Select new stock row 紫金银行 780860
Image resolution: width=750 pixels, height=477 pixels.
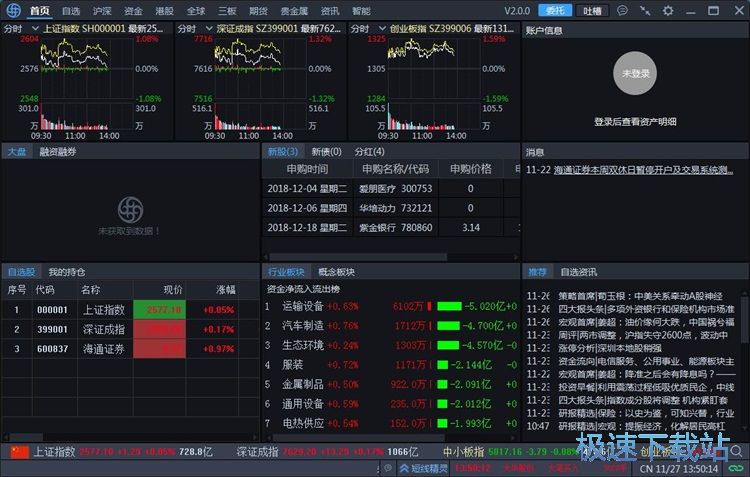pos(391,228)
